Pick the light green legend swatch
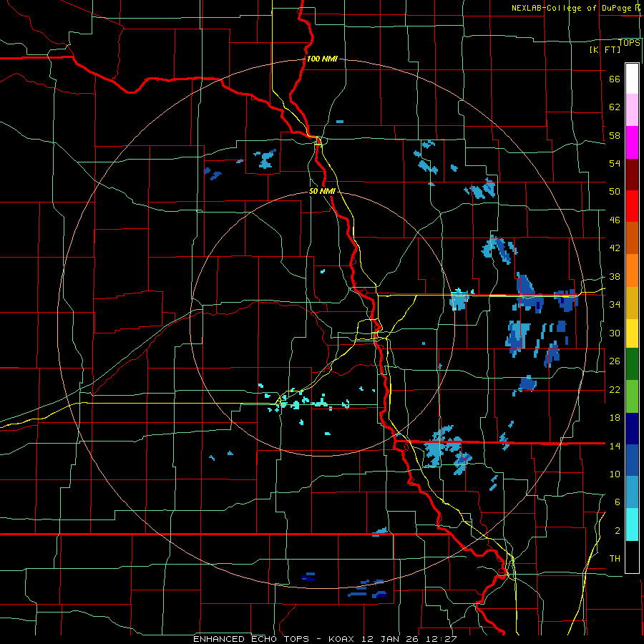This screenshot has height=644, width=644. click(632, 396)
